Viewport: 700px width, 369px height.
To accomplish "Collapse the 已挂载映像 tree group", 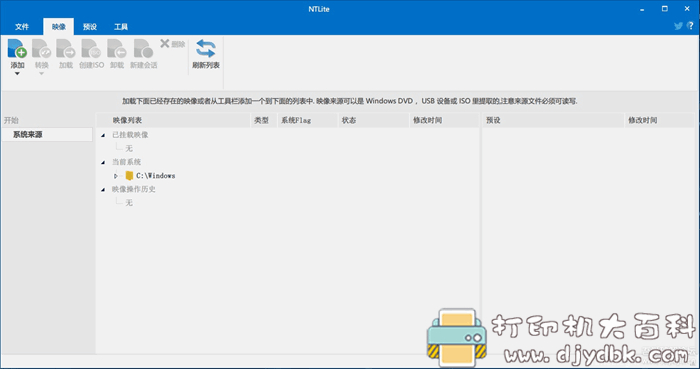I will coord(103,135).
